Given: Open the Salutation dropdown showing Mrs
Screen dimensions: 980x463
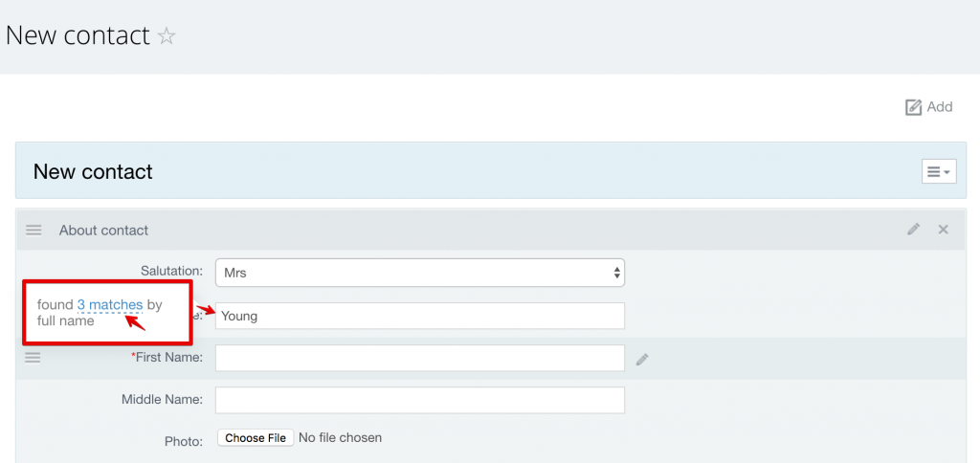Looking at the screenshot, I should coord(420,273).
